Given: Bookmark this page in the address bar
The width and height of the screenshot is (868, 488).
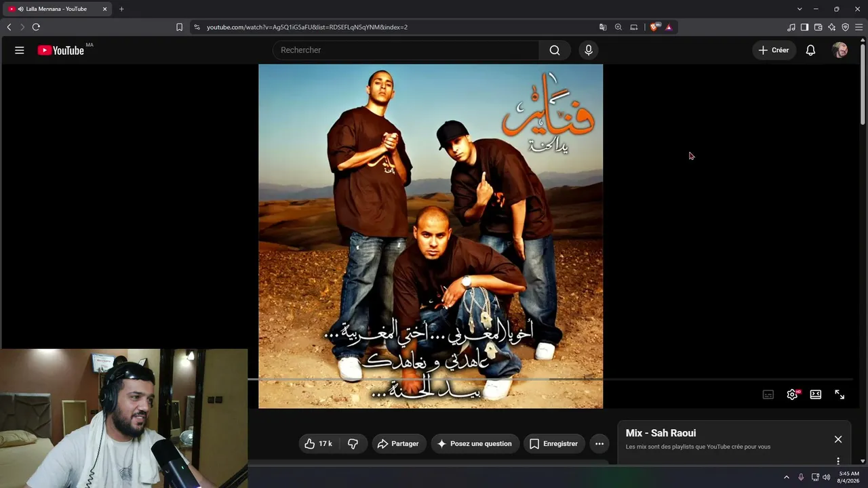Looking at the screenshot, I should pos(179,27).
